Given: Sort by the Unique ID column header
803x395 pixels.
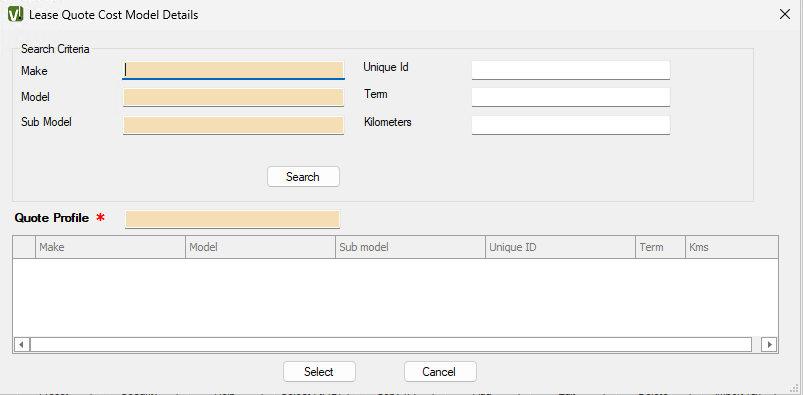Looking at the screenshot, I should click(560, 247).
